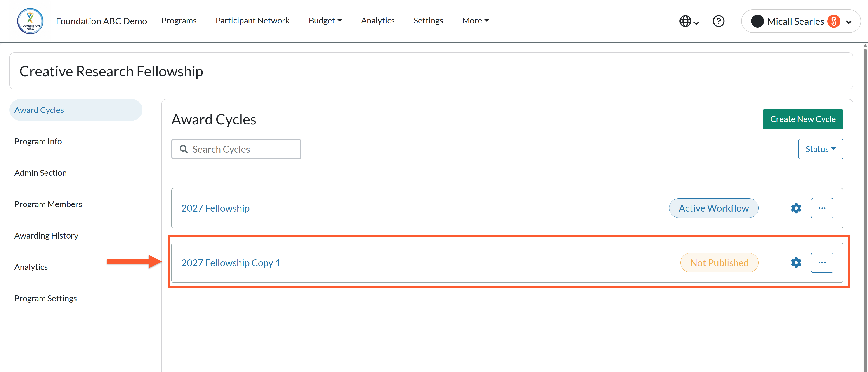Open settings gear for 2027 Fellowship
The image size is (868, 372).
coord(796,208)
